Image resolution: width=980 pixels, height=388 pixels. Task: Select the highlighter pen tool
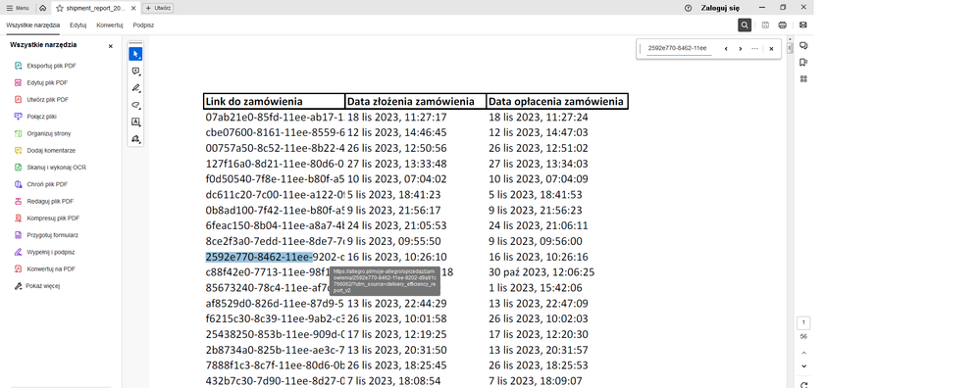[135, 88]
